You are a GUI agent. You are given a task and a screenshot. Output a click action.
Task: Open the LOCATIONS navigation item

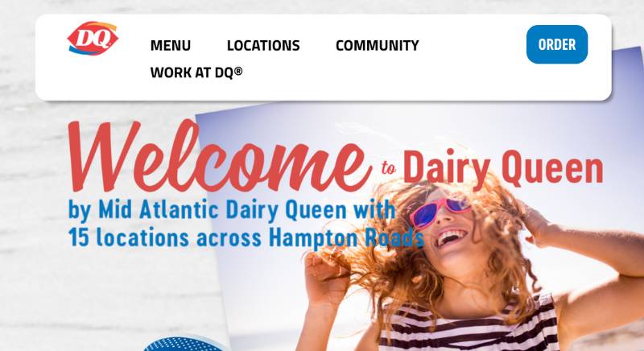[x=263, y=45]
